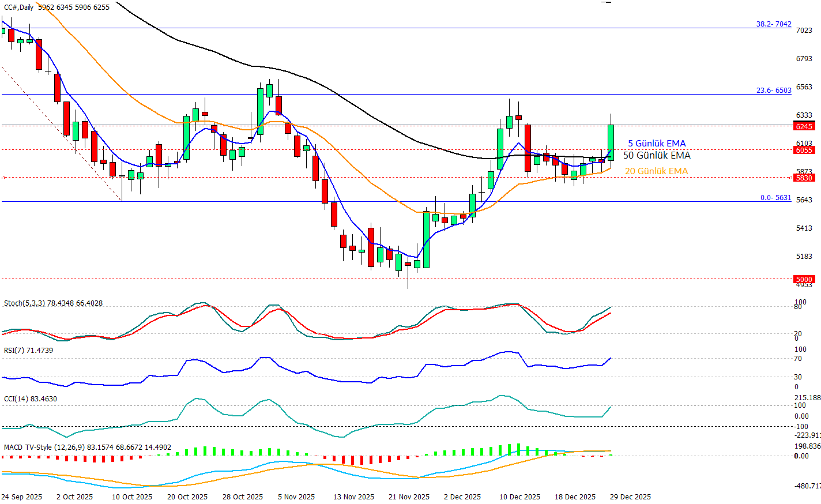Click the 7023 value on price axis
The width and height of the screenshot is (821, 504).
click(804, 31)
